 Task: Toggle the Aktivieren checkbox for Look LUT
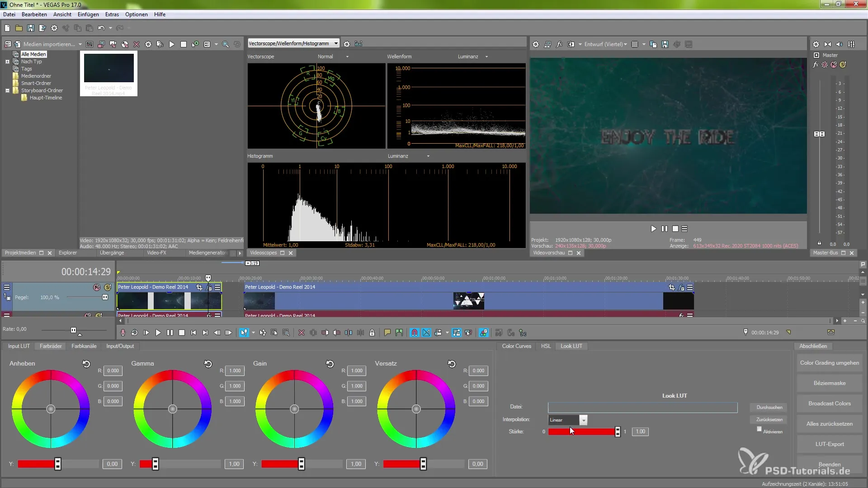(759, 429)
